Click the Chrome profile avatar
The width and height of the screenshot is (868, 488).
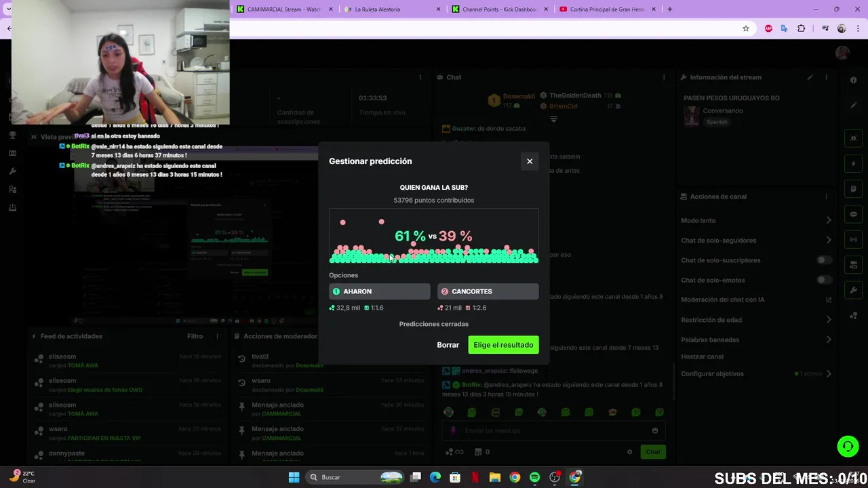click(x=842, y=28)
